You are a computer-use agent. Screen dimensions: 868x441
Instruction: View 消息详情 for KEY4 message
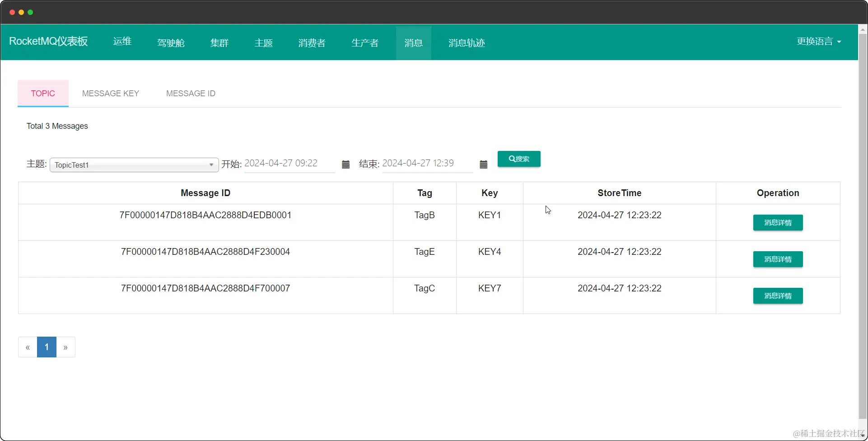point(778,259)
